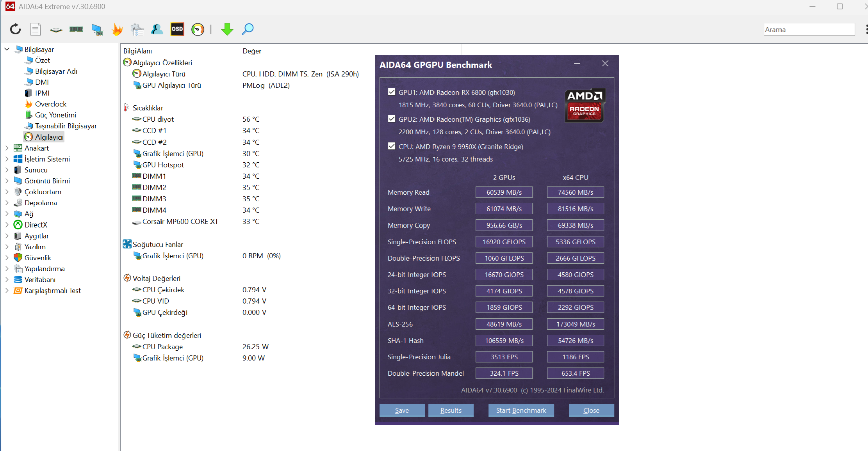Expand the Çokluortam node
This screenshot has height=451, width=868.
point(7,192)
